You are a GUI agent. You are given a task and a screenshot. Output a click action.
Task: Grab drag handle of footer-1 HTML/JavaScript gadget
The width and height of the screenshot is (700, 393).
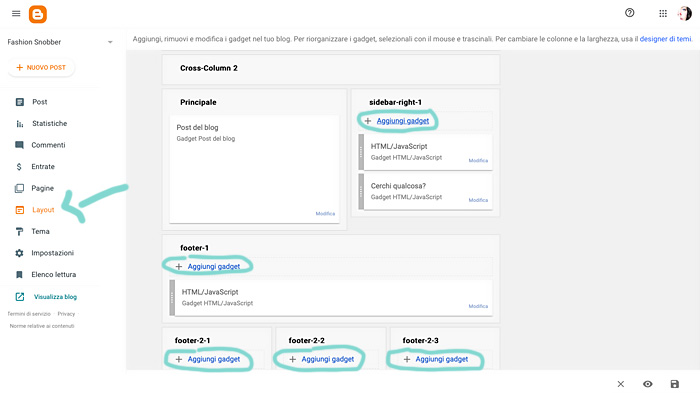[x=172, y=298]
